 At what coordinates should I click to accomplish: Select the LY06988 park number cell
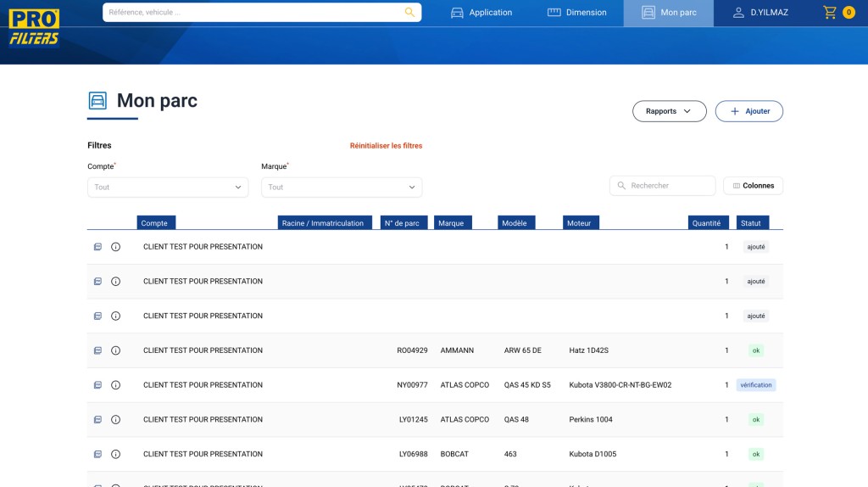[x=413, y=454]
